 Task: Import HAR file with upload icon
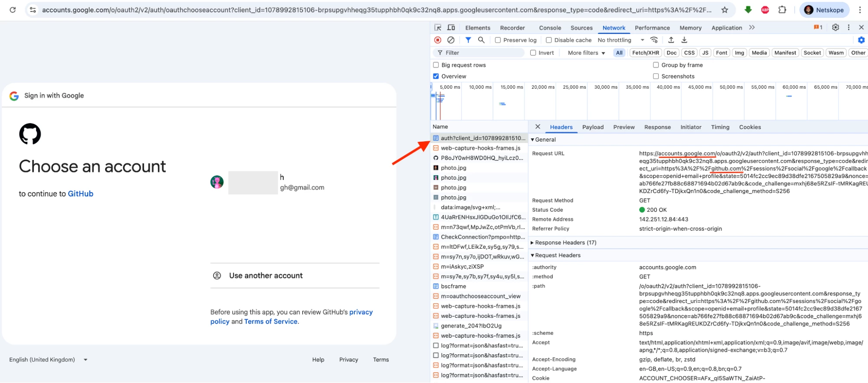click(671, 40)
